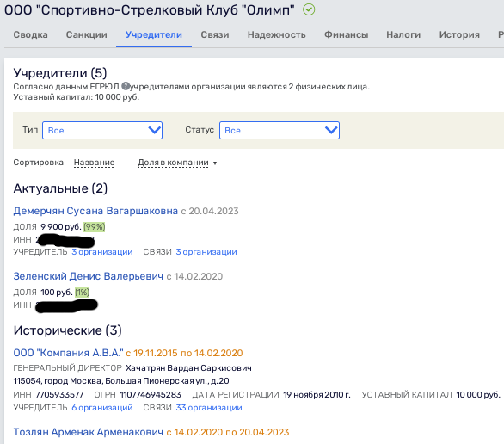Open ООО "Компания А.В.А." page
The width and height of the screenshot is (504, 444).
[x=68, y=353]
